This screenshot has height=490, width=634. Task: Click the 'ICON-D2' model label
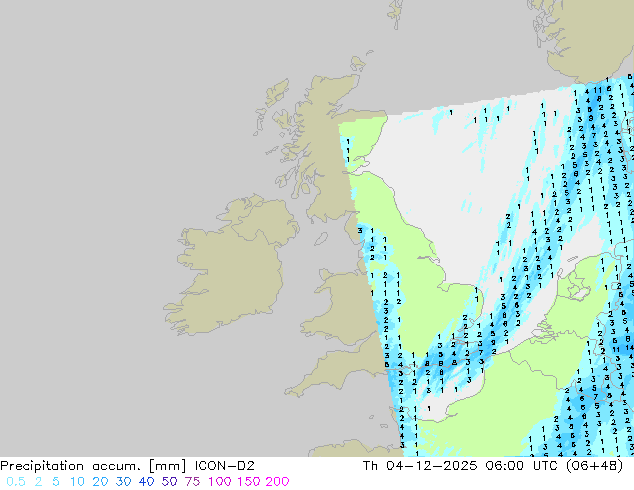[224, 466]
